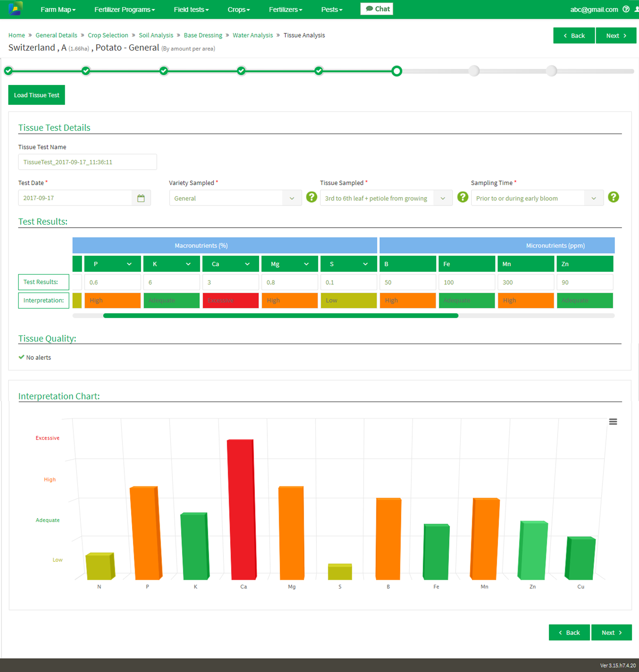Open the help icon next to account email
Viewport: 639px width, 672px height.
point(626,9)
